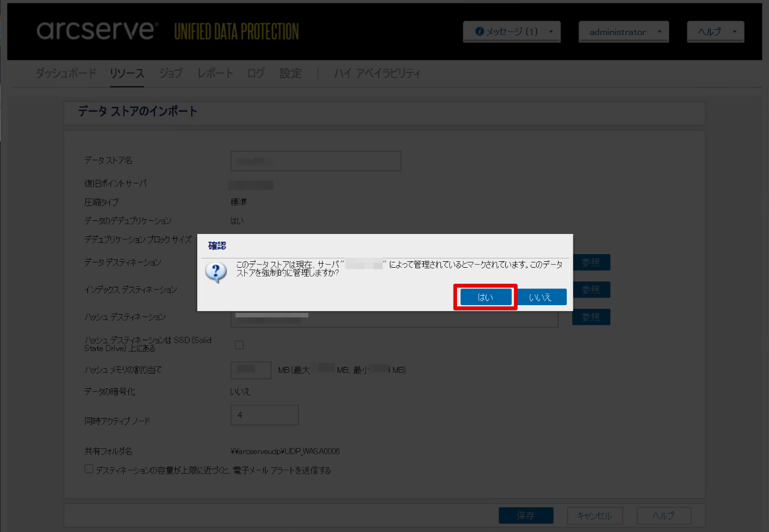Open the ヘルプ dropdown in the header
Image resolution: width=769 pixels, height=532 pixels.
[x=715, y=31]
